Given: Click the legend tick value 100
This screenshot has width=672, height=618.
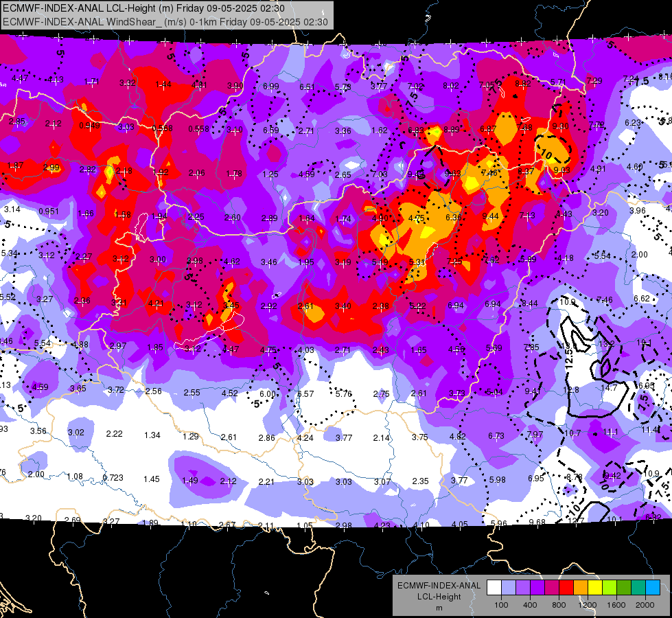Looking at the screenshot, I should [x=501, y=605].
